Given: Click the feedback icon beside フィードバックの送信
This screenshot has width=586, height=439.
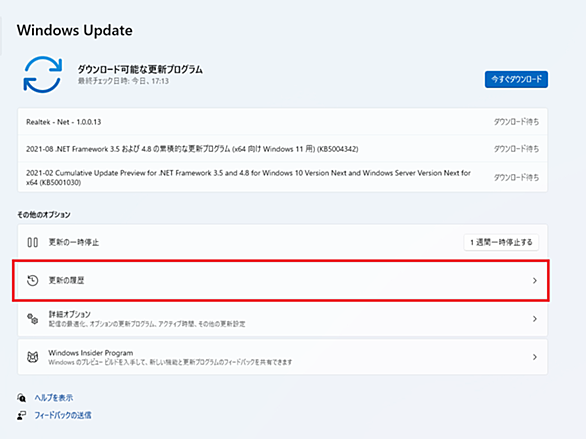Looking at the screenshot, I should tap(22, 415).
